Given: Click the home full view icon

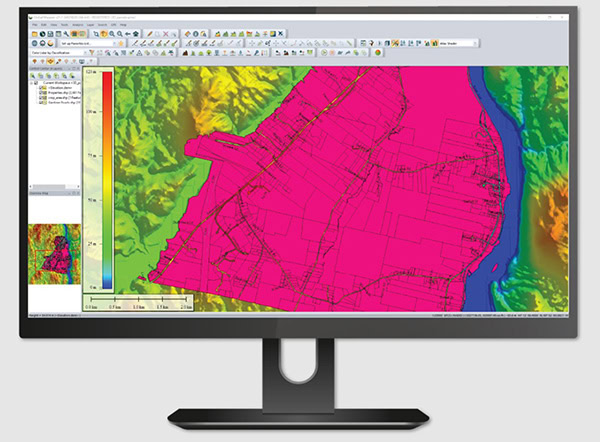Looking at the screenshot, I should click(136, 34).
